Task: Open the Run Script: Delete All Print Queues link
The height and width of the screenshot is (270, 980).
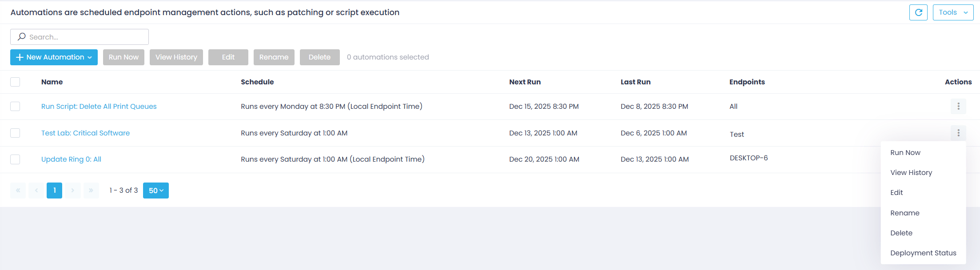Action: point(99,106)
